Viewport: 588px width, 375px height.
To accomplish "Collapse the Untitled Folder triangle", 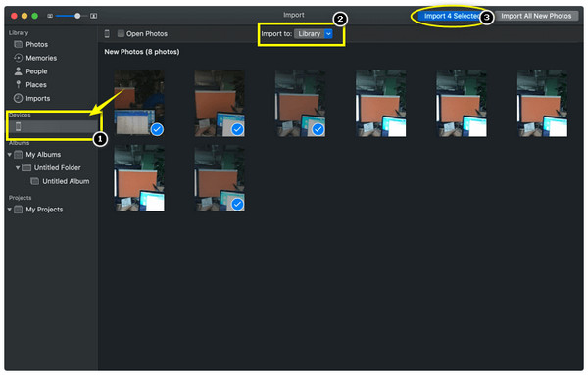I will point(18,167).
